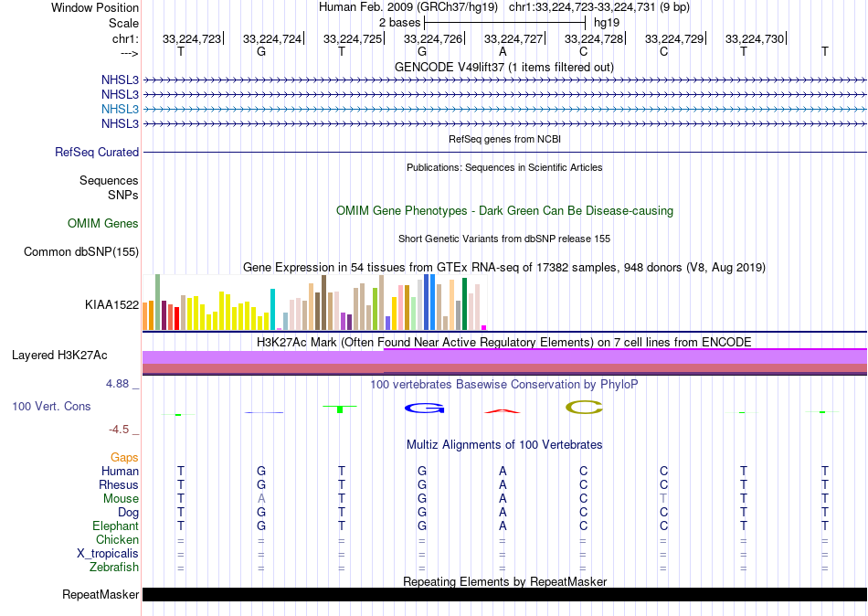The height and width of the screenshot is (616, 868).
Task: Click the Multiz Alignments of 100 Vertebrates title
Action: 504,445
